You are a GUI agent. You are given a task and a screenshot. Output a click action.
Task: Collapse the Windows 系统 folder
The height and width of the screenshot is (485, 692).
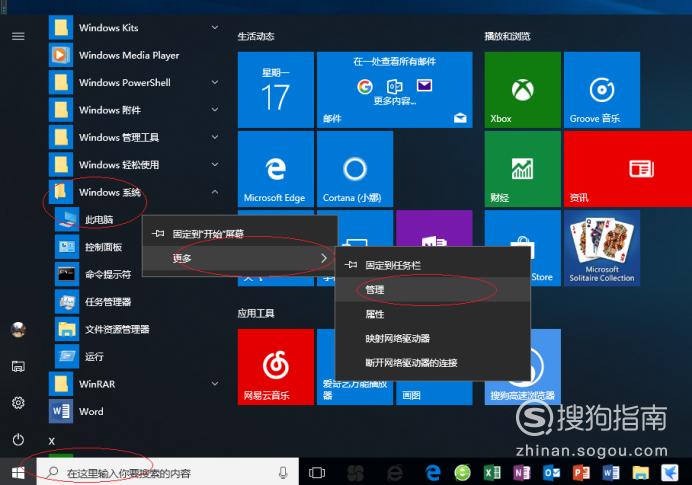(x=215, y=192)
